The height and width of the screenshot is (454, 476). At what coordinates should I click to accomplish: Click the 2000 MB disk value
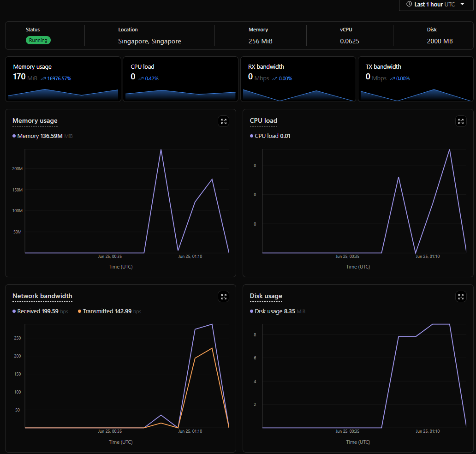[x=440, y=42]
